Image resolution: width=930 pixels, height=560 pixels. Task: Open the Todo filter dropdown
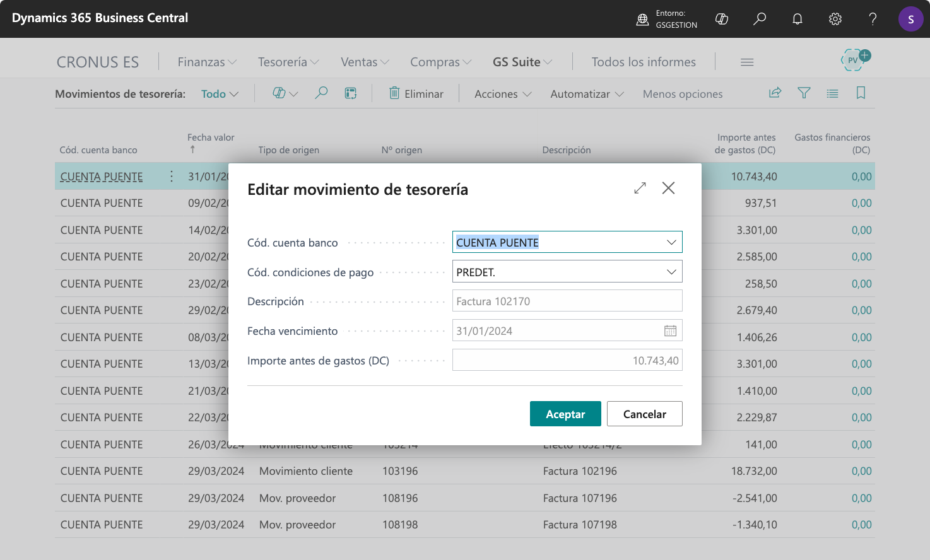pyautogui.click(x=219, y=93)
